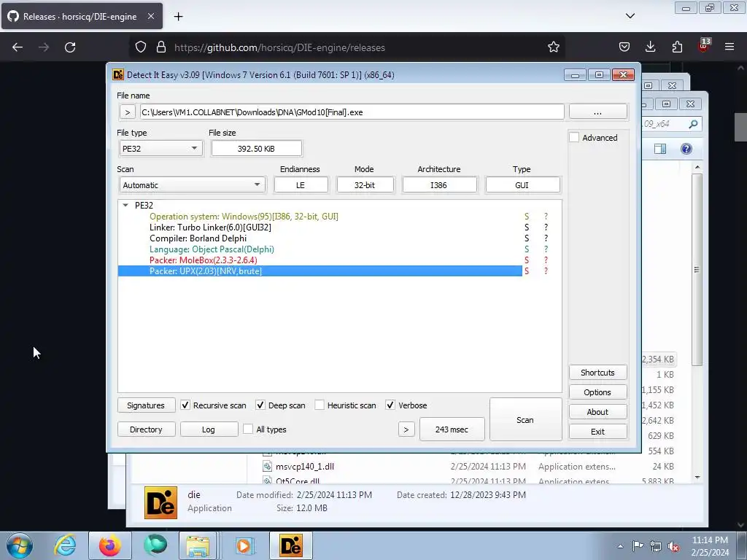Click the file name path field

pyautogui.click(x=352, y=112)
